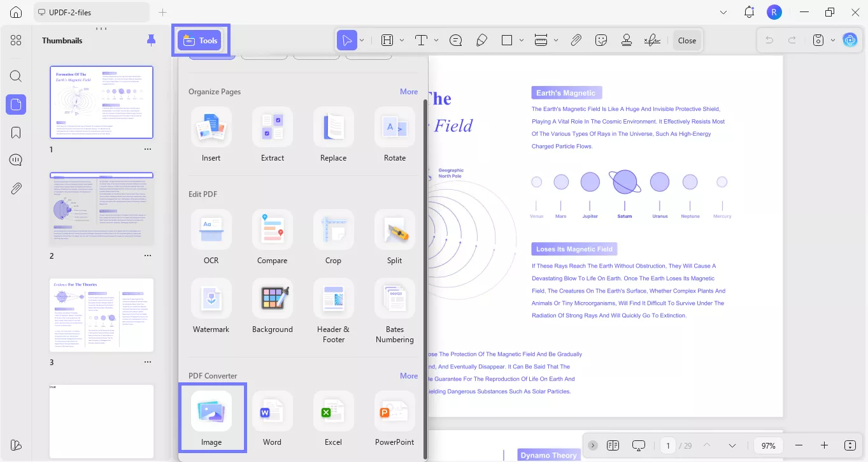Open the page navigation dropdown
Image resolution: width=868 pixels, height=462 pixels.
coord(732,445)
